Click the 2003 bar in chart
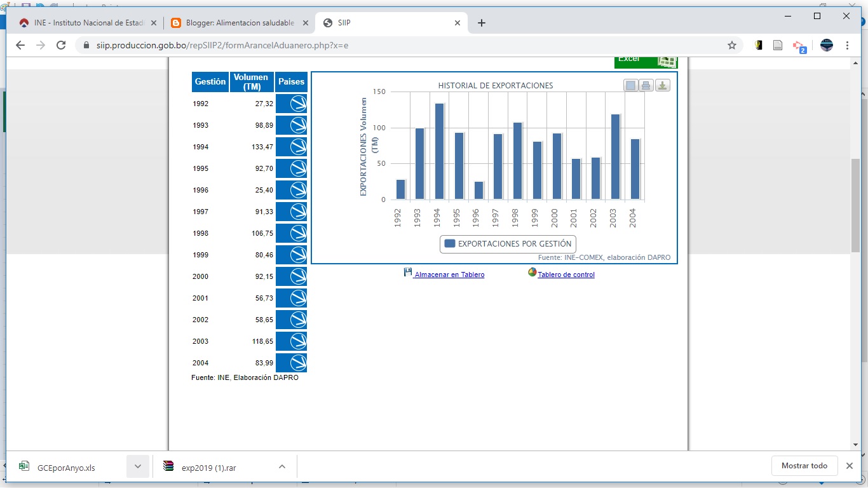This screenshot has width=868, height=488. 615,157
